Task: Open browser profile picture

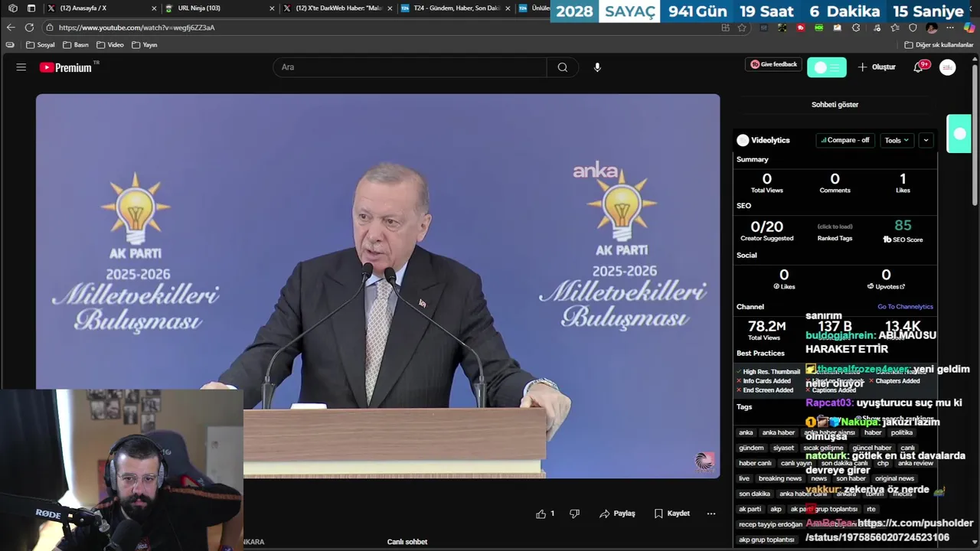Action: [x=932, y=28]
